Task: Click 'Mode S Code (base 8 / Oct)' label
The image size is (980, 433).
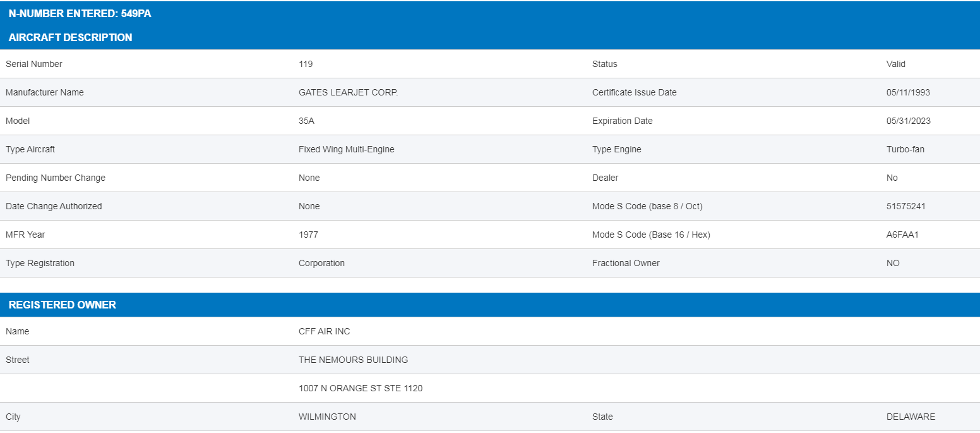Action: pos(647,206)
